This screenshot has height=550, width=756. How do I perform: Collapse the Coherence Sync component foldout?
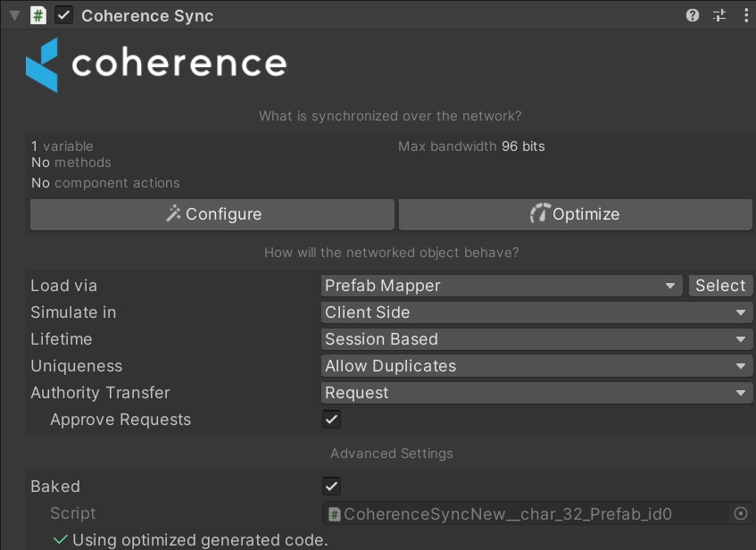click(14, 15)
